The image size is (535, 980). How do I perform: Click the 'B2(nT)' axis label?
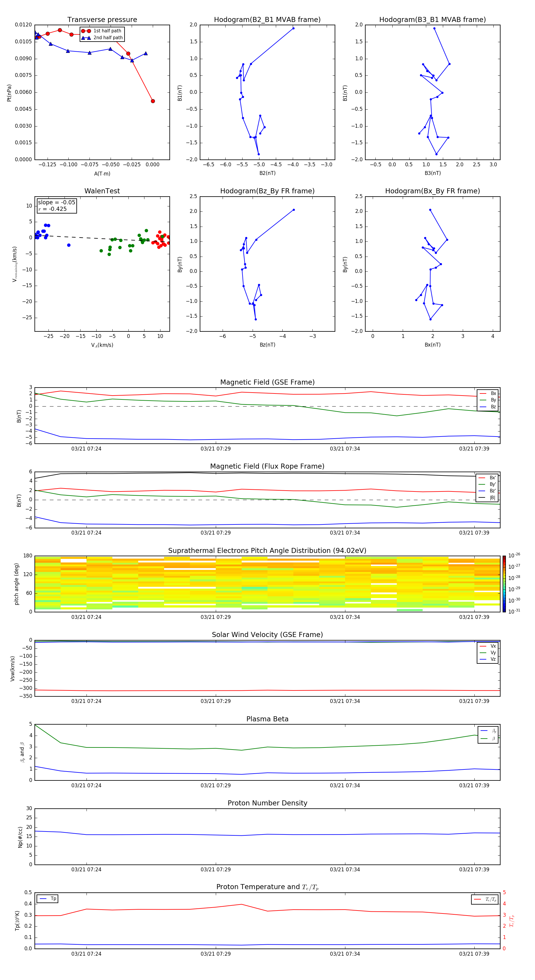[x=267, y=173]
